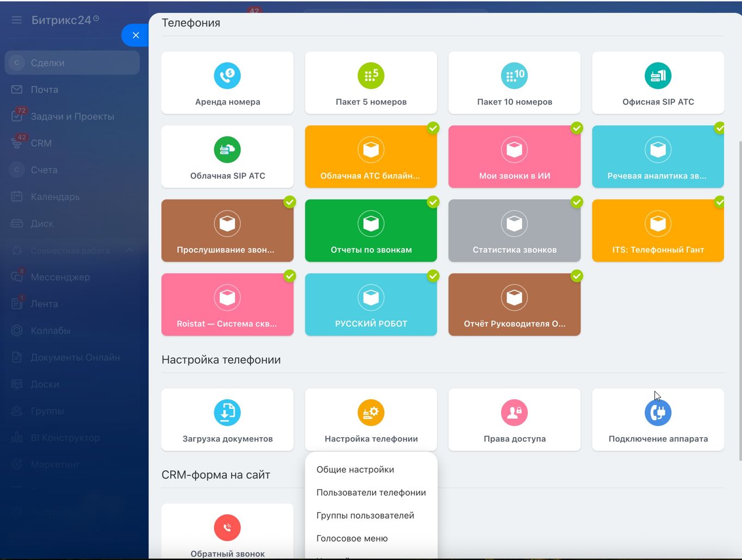Open Облачная АТС билайн app tile

(371, 157)
